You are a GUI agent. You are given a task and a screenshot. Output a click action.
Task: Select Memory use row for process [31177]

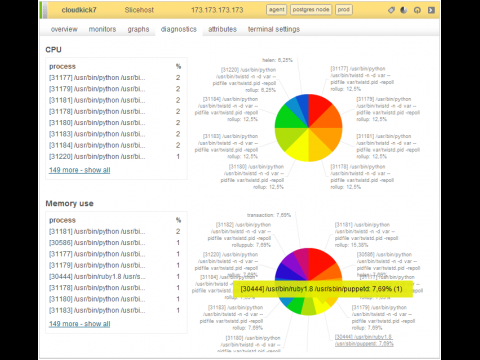pos(115,254)
